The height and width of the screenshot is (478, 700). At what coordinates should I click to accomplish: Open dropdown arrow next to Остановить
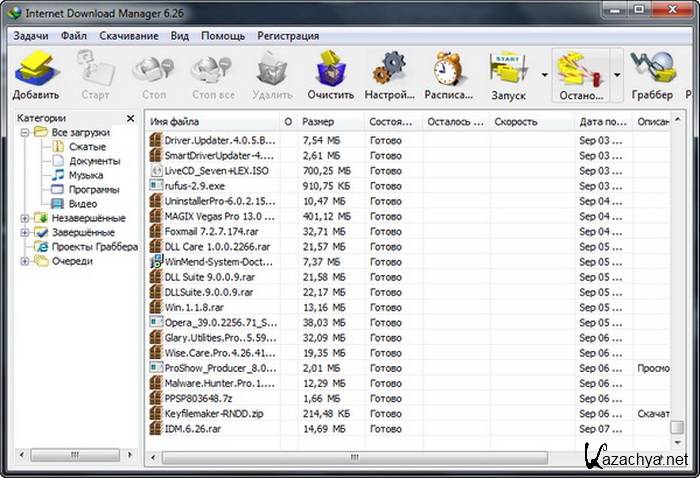click(617, 75)
